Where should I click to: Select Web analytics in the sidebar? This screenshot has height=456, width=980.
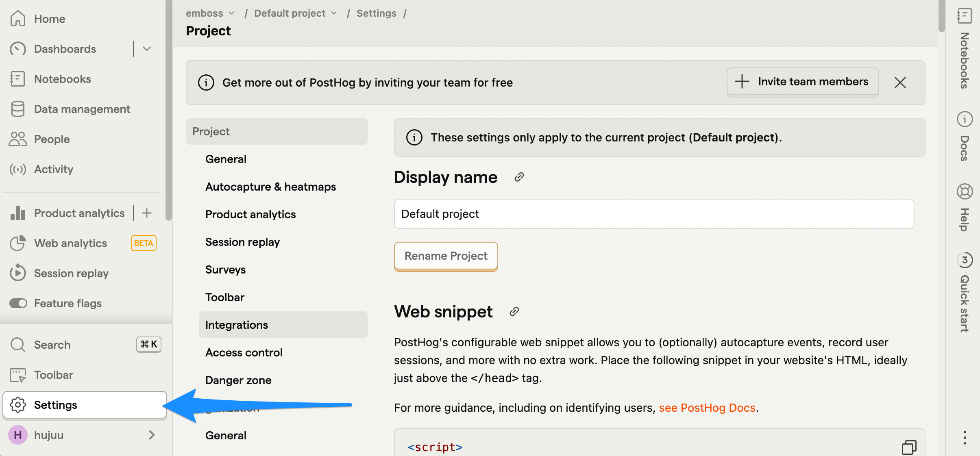[70, 243]
